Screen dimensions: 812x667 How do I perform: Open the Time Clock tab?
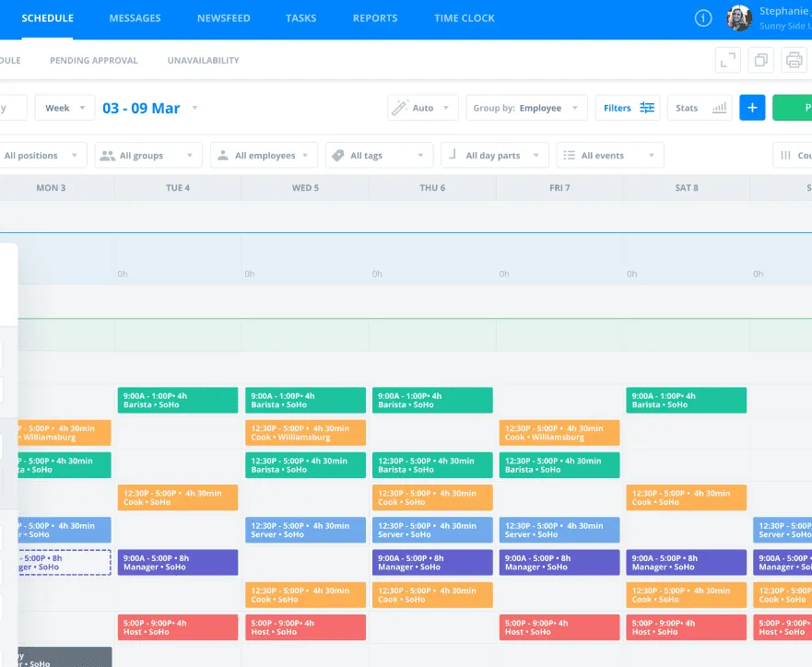point(464,18)
